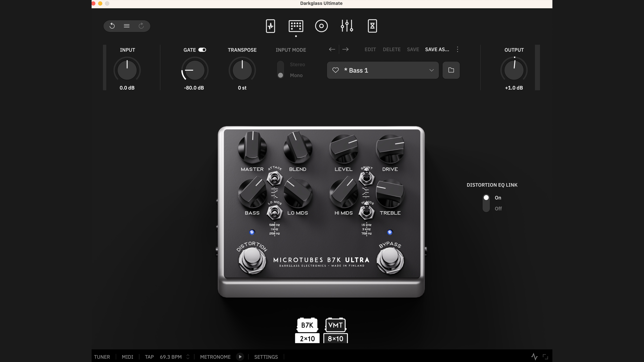Click SAVE AS... button
This screenshot has width=644, height=362.
pyautogui.click(x=437, y=49)
